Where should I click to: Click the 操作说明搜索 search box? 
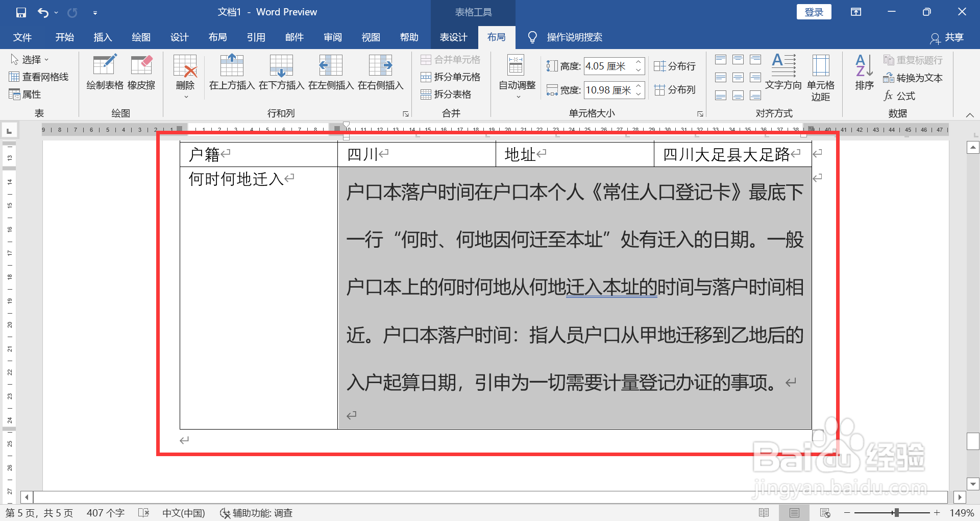coord(574,37)
